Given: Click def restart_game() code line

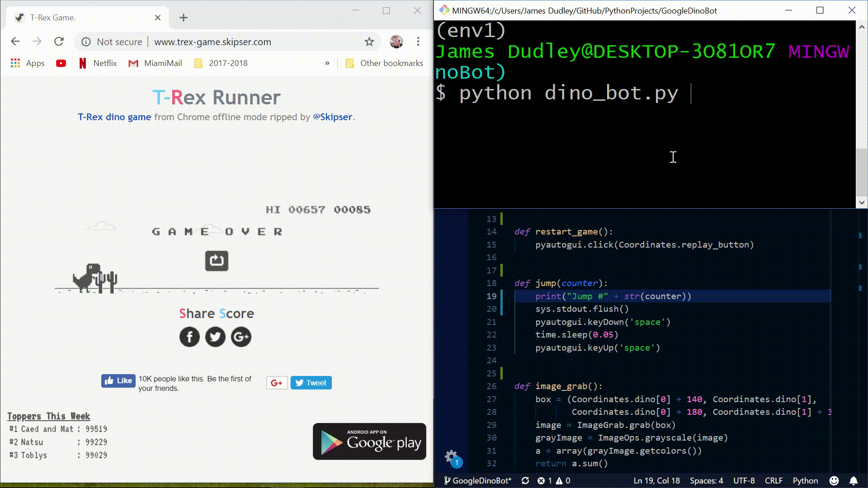Looking at the screenshot, I should pyautogui.click(x=563, y=232).
